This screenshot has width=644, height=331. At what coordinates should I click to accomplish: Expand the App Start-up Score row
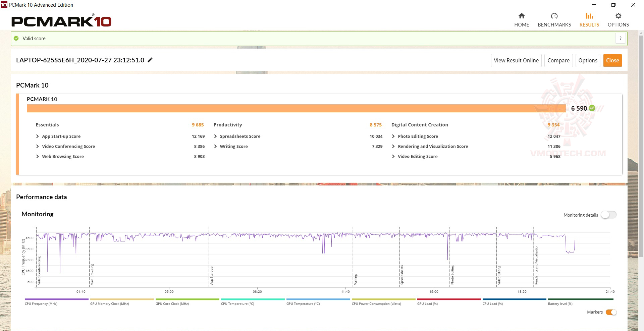[38, 136]
